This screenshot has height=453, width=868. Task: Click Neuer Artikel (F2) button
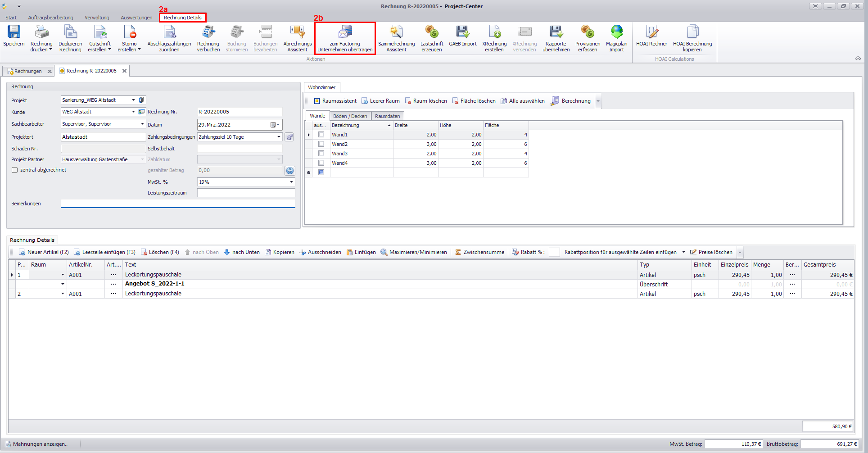[44, 252]
